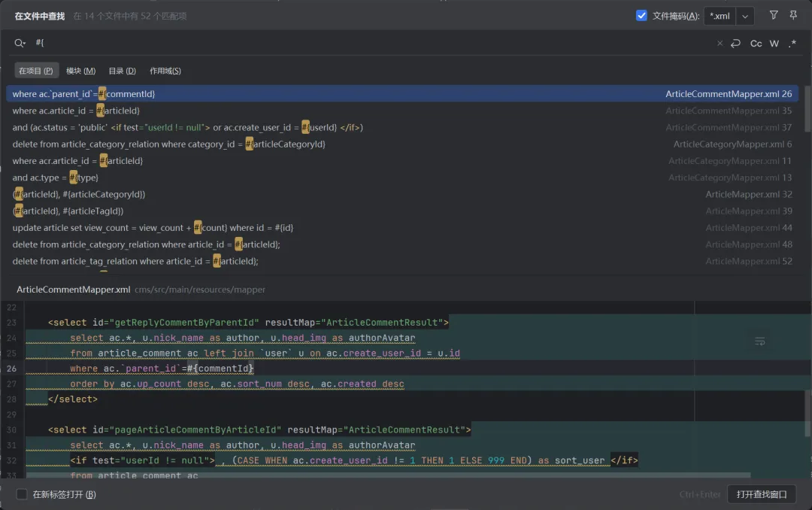Select the result with ac.status = 'public'
Viewport: 812px width, 510px height.
(x=402, y=127)
